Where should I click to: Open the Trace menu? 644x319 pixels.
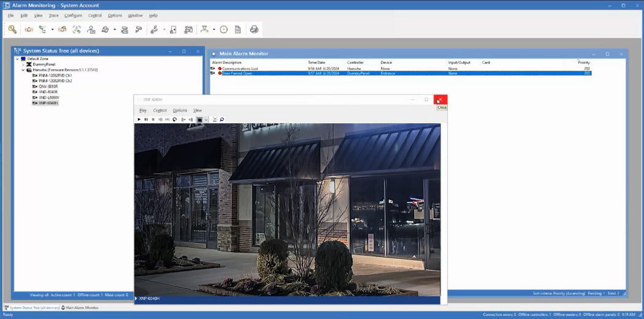tap(54, 15)
